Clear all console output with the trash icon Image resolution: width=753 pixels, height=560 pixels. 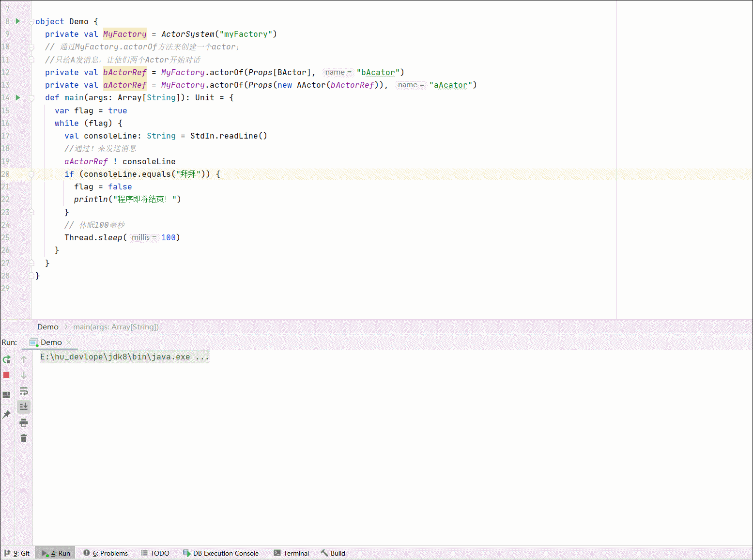point(24,438)
